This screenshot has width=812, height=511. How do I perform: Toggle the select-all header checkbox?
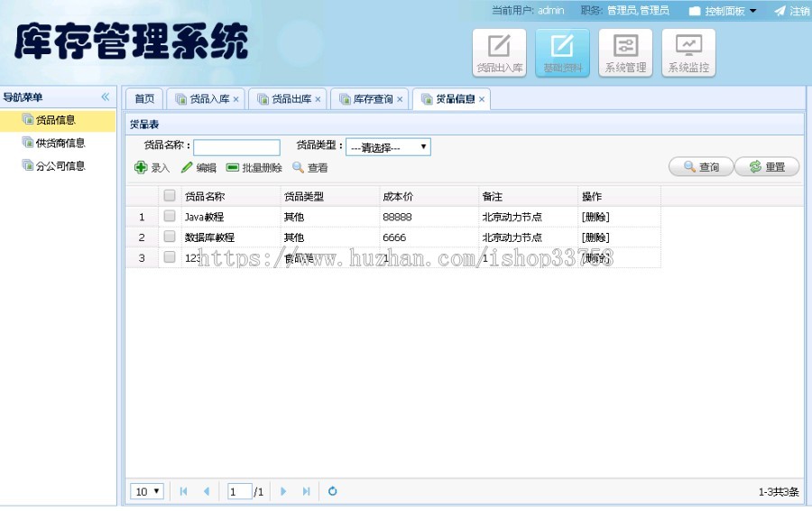click(x=170, y=195)
